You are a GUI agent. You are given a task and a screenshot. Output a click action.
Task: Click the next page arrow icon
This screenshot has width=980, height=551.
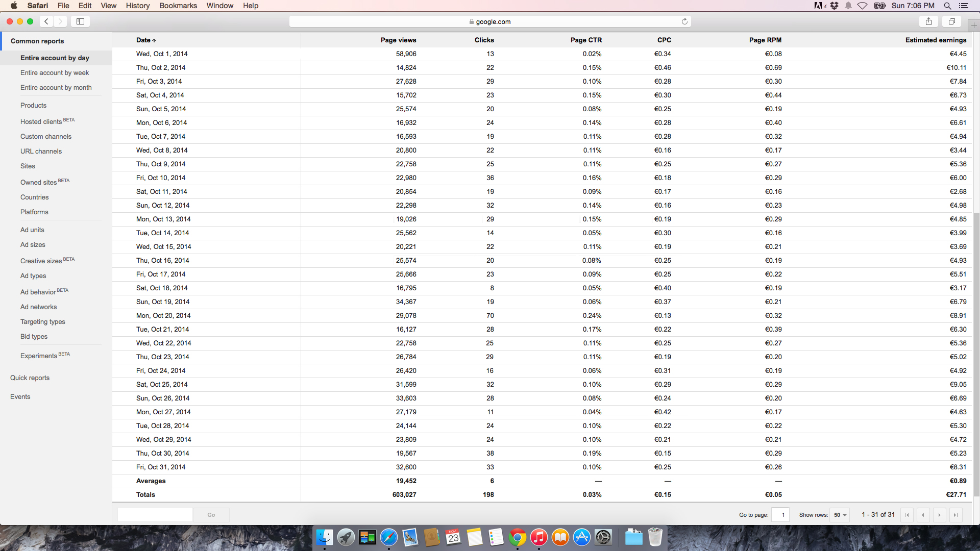(939, 515)
